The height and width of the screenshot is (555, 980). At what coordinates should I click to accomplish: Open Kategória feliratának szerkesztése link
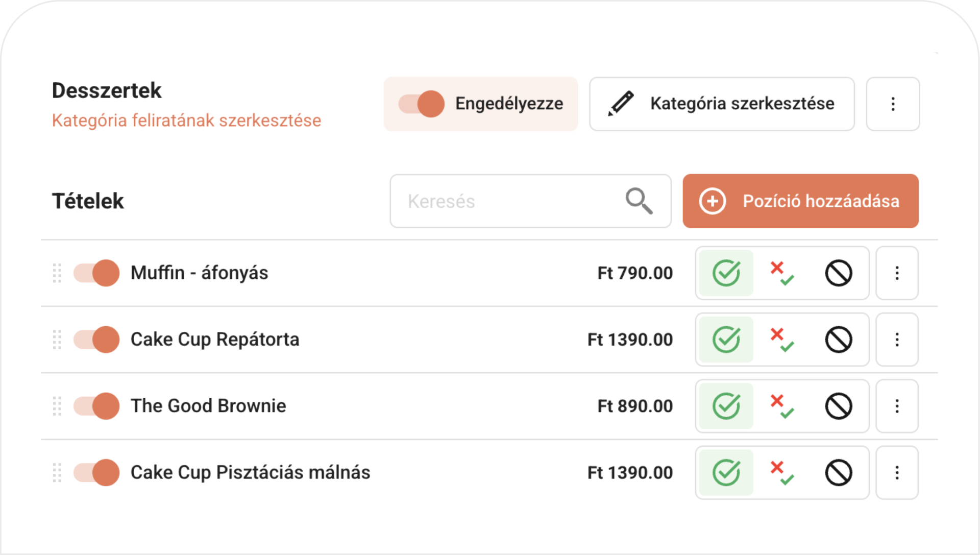186,120
